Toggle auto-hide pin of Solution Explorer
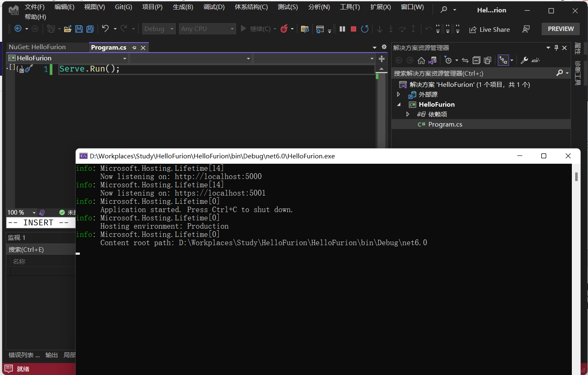This screenshot has height=375, width=588. click(x=556, y=48)
